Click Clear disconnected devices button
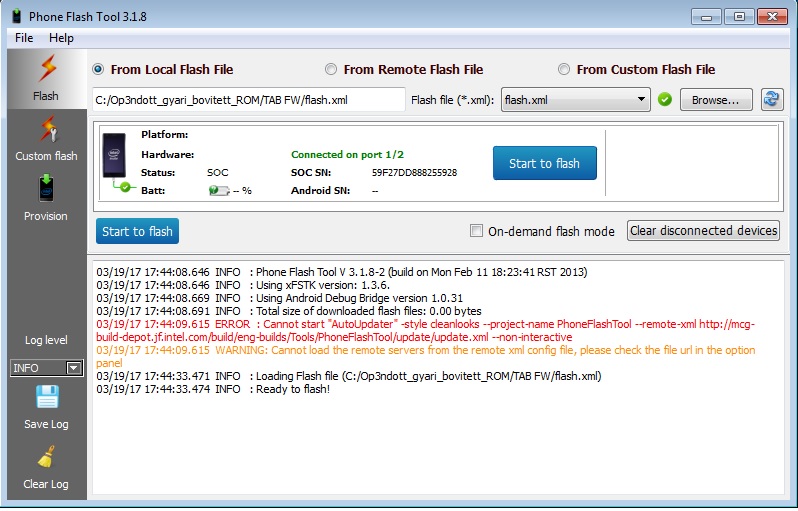 pyautogui.click(x=703, y=231)
